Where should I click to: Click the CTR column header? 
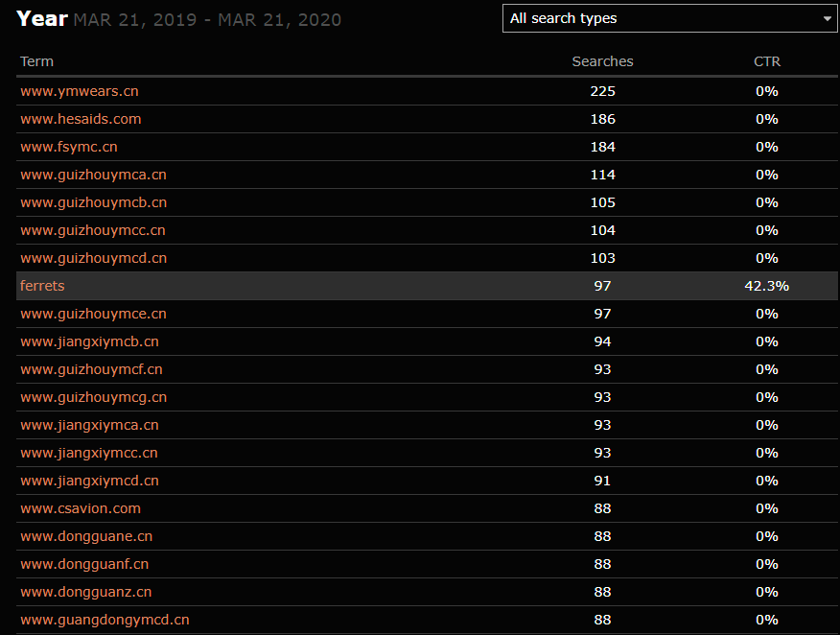[767, 61]
